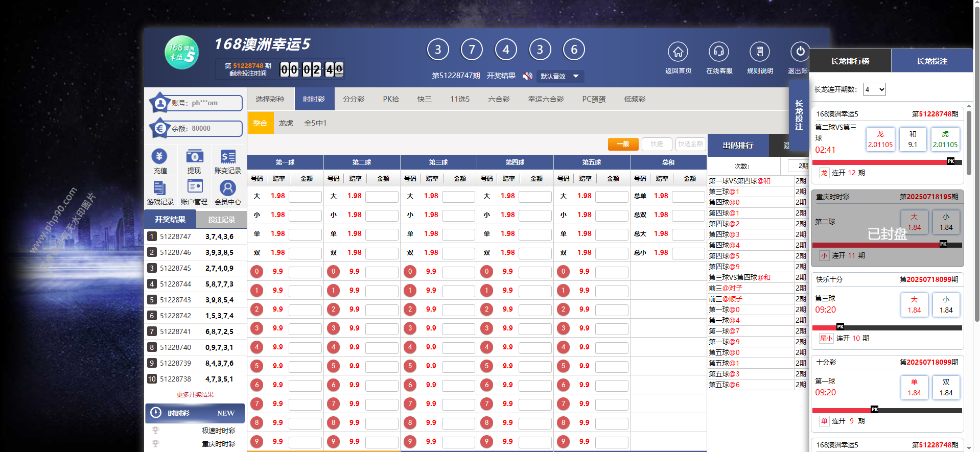Click the 更多开奖结果 link
The image size is (980, 452).
click(x=195, y=394)
